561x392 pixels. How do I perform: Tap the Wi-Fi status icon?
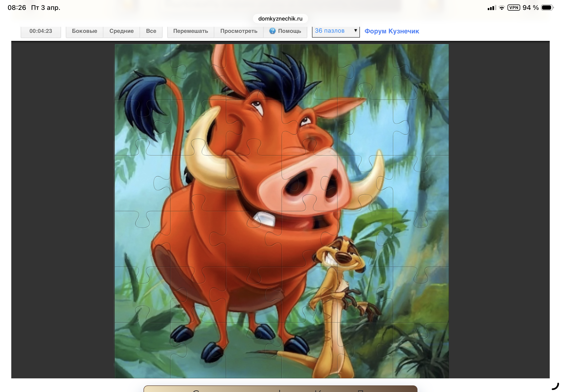pyautogui.click(x=502, y=8)
